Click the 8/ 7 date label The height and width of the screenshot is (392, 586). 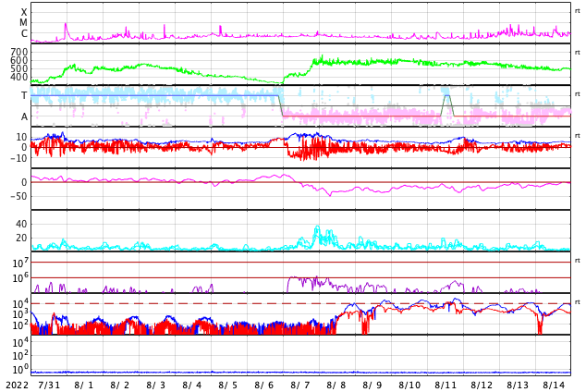point(300,386)
